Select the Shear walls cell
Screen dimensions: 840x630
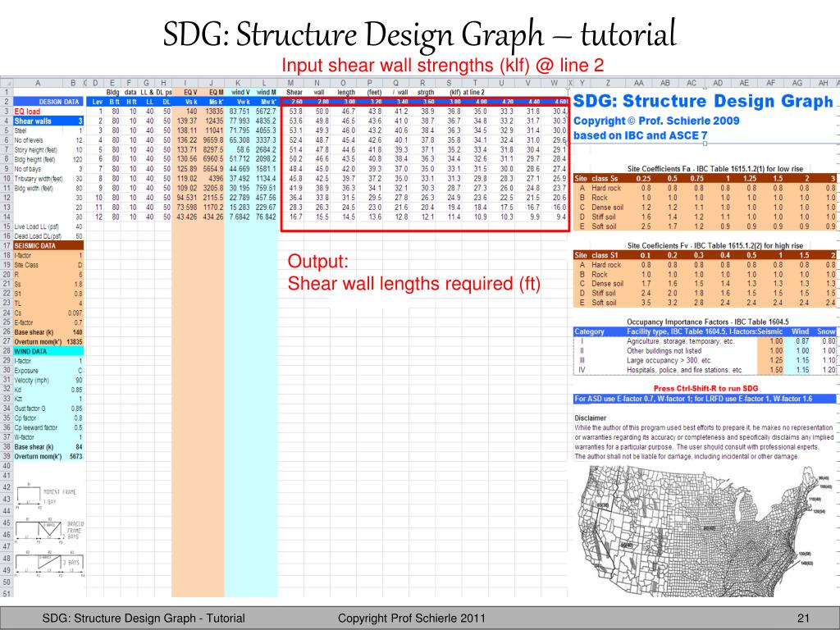point(48,121)
